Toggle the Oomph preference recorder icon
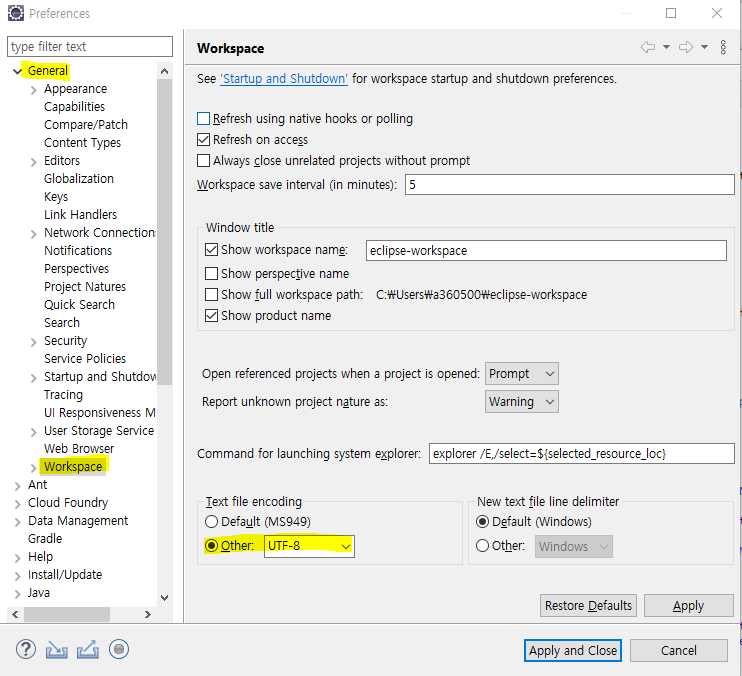The height and width of the screenshot is (676, 742). (x=119, y=649)
